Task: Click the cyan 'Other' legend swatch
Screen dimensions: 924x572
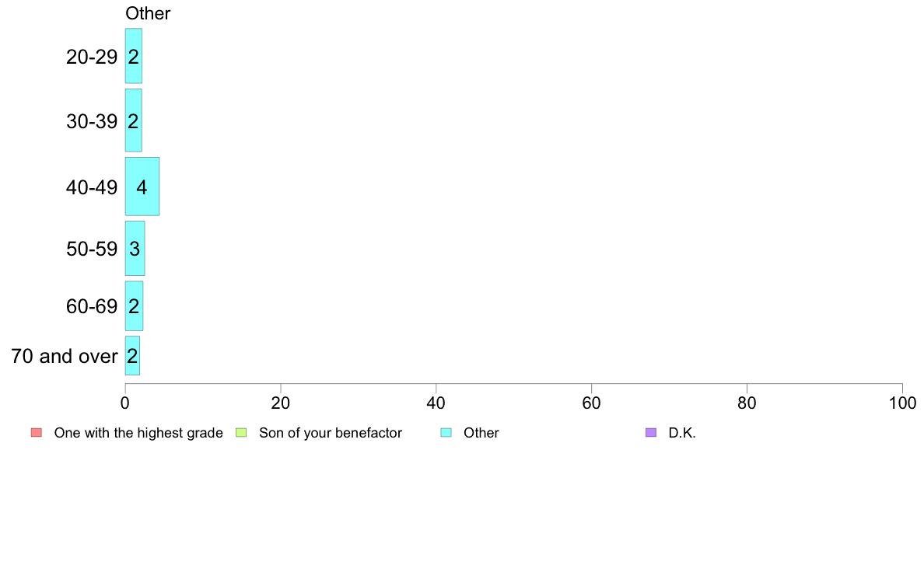Action: tap(446, 432)
